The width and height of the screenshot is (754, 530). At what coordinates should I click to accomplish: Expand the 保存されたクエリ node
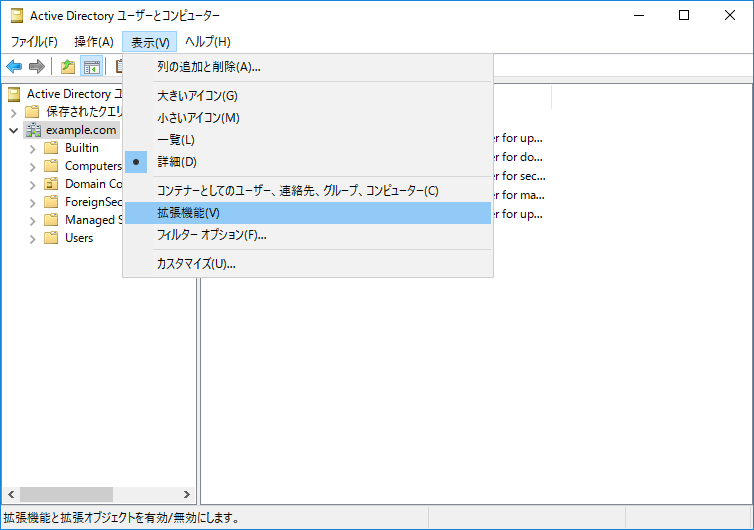pyautogui.click(x=14, y=113)
